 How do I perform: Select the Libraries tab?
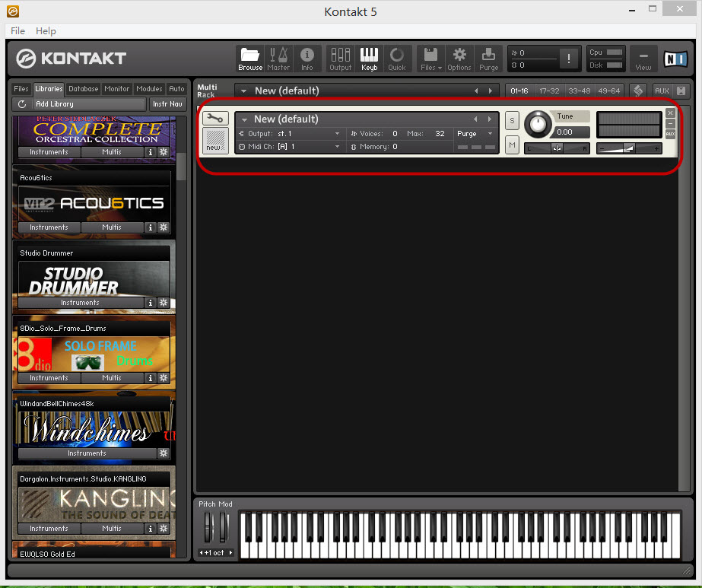(x=49, y=89)
